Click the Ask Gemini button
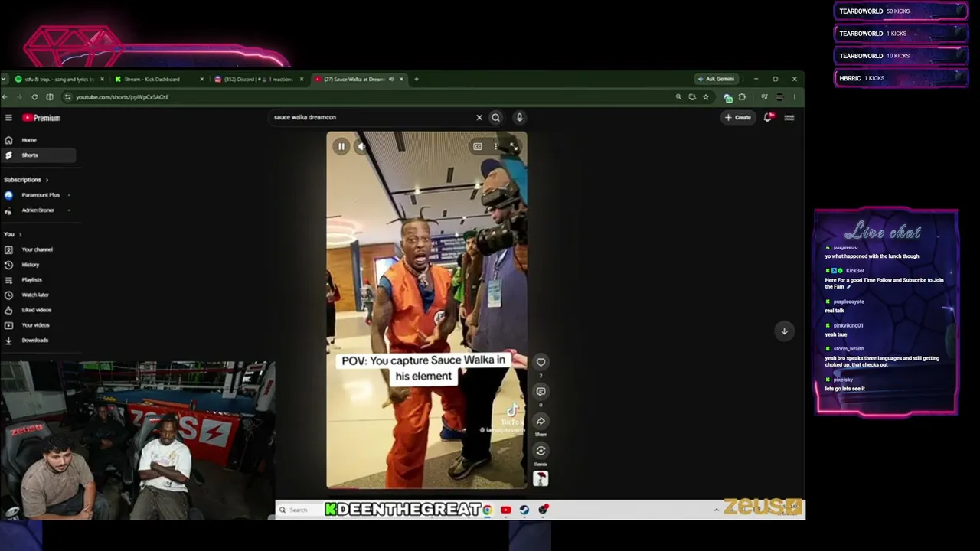 click(x=716, y=79)
